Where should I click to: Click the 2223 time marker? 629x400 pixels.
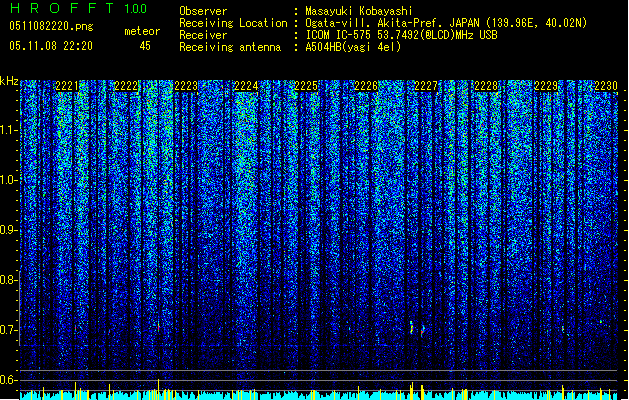[186, 86]
